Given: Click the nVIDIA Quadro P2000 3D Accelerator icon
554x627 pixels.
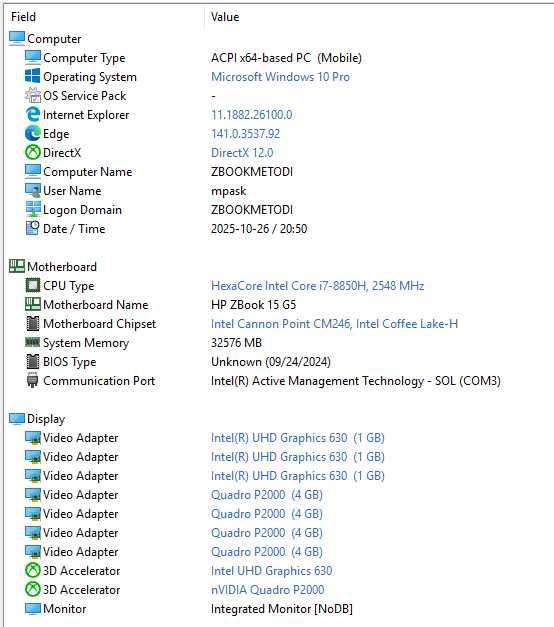Looking at the screenshot, I should pos(33,589).
